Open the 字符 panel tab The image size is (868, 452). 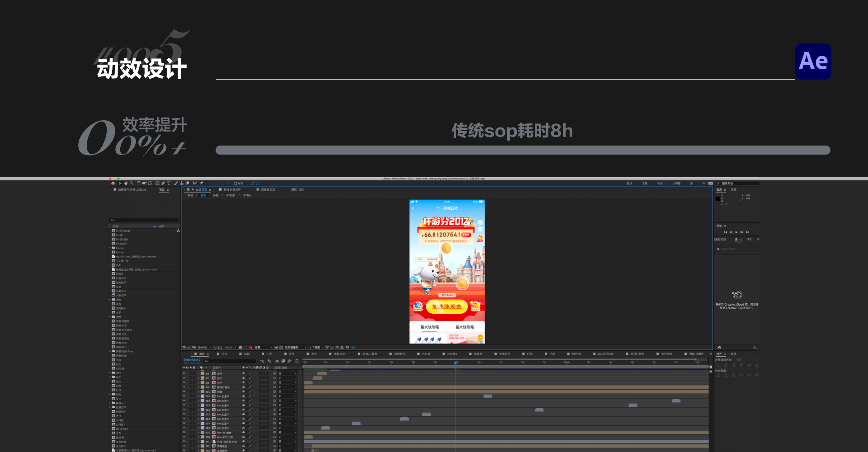pos(749,239)
